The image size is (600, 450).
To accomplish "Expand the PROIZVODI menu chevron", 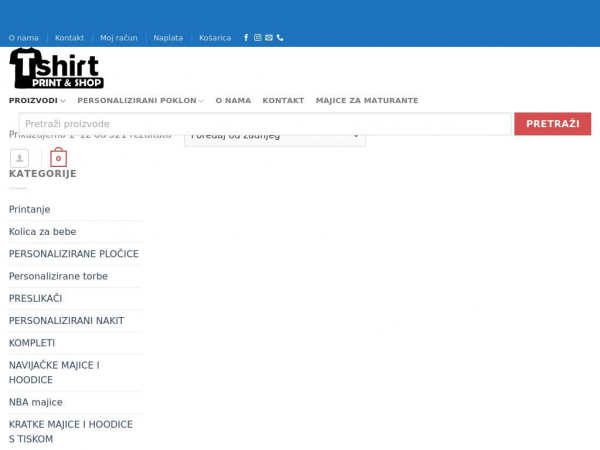I will pyautogui.click(x=63, y=101).
